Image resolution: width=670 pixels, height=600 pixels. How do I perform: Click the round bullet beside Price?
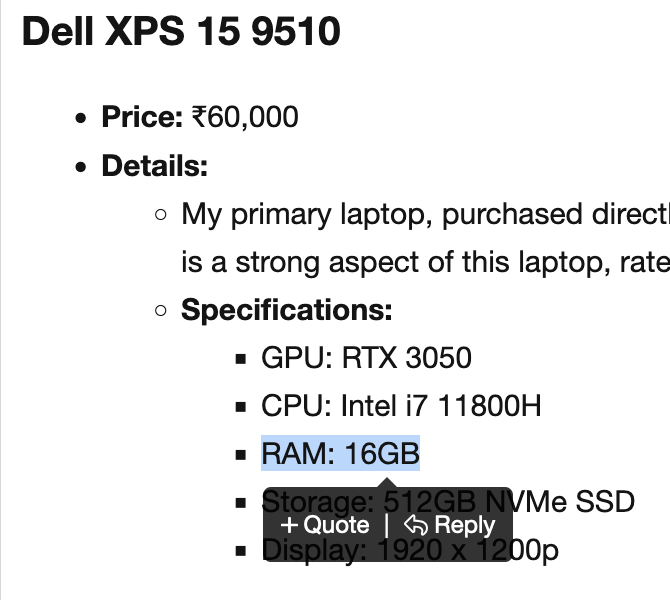coord(81,118)
